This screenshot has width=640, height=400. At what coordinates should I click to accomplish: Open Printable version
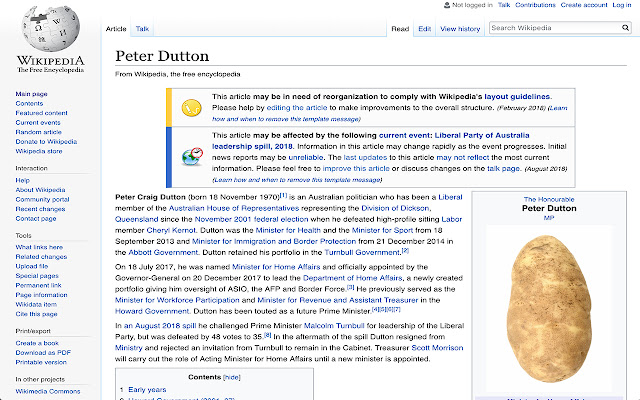pos(41,362)
